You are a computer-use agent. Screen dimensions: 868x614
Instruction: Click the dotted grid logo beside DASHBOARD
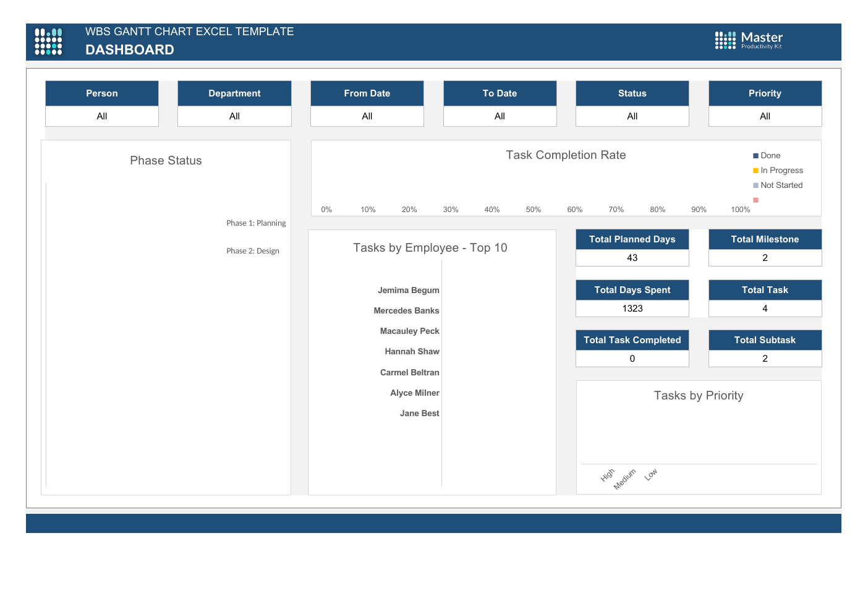[x=49, y=41]
